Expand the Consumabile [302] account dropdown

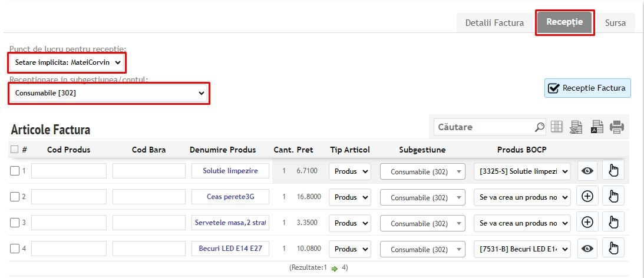tap(109, 93)
